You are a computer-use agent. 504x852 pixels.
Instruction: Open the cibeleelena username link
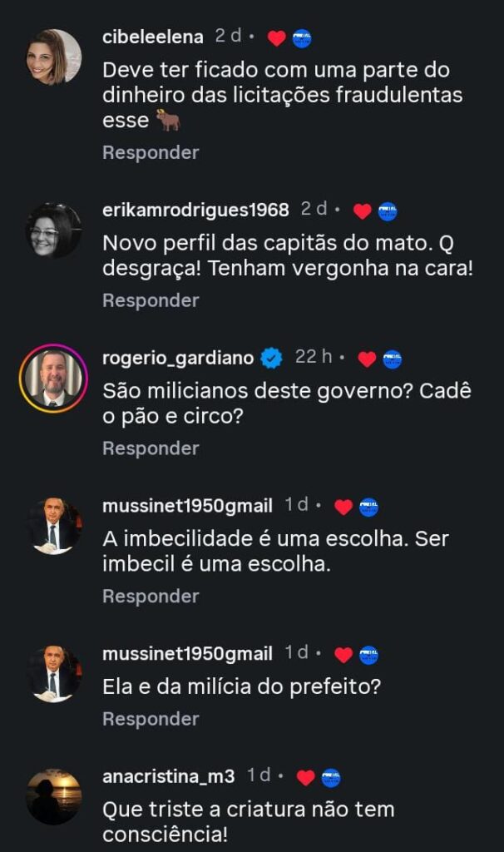(x=153, y=37)
